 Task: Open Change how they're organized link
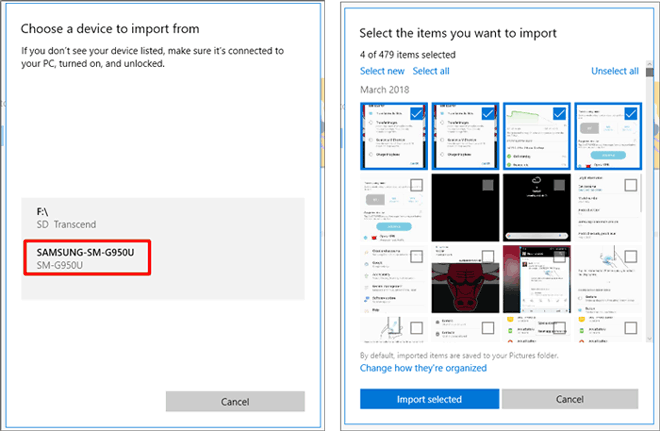(x=423, y=368)
